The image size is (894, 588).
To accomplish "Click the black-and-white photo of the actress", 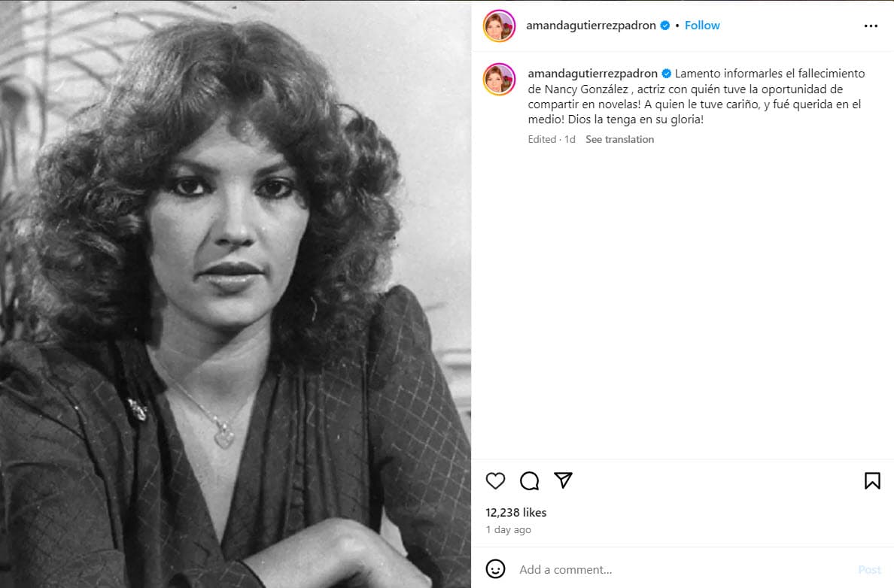I will [236, 293].
